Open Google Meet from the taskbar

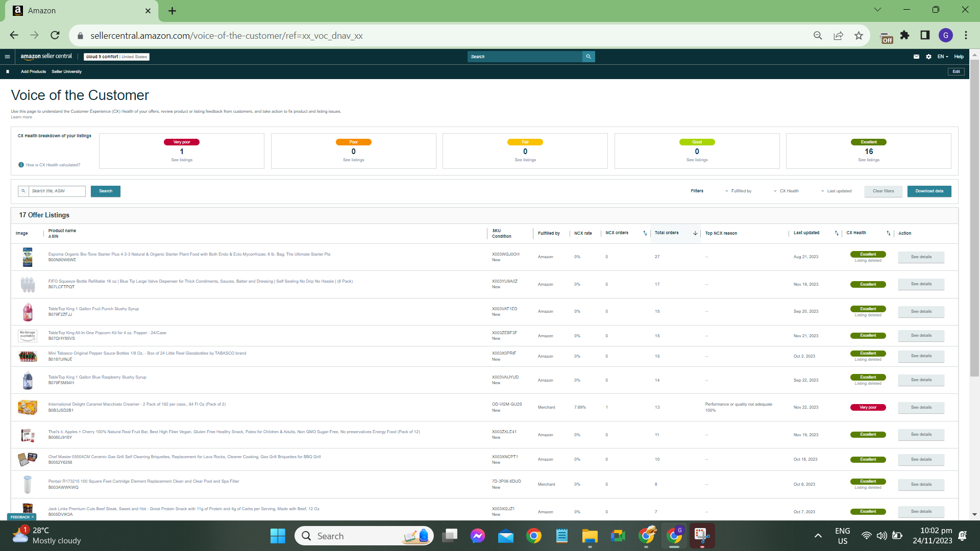click(618, 536)
